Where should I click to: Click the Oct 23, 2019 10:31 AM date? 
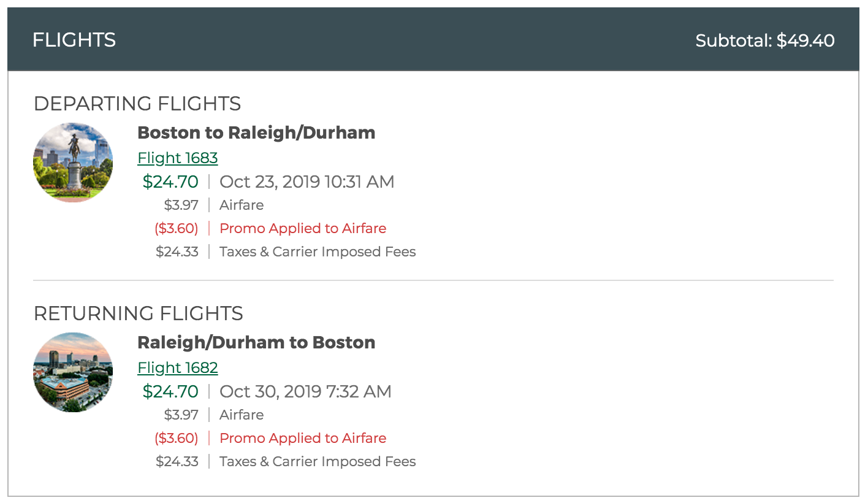[x=307, y=182]
